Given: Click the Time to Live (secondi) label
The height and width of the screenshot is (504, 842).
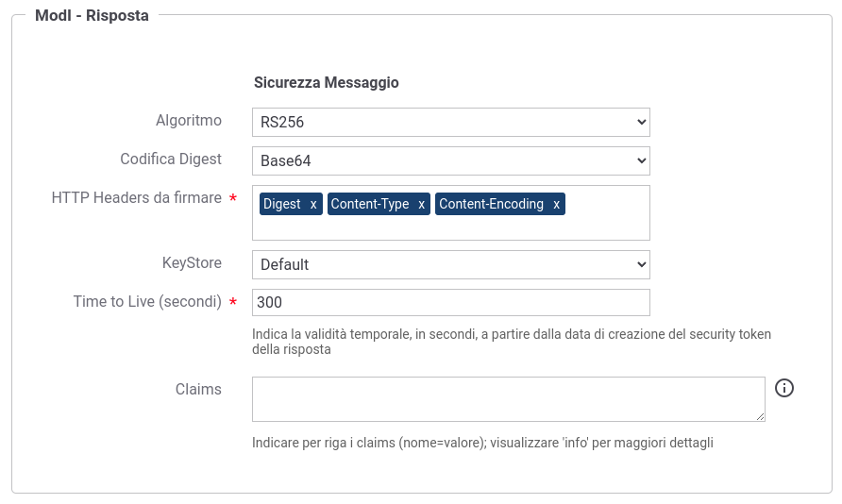Looking at the screenshot, I should pos(147,302).
